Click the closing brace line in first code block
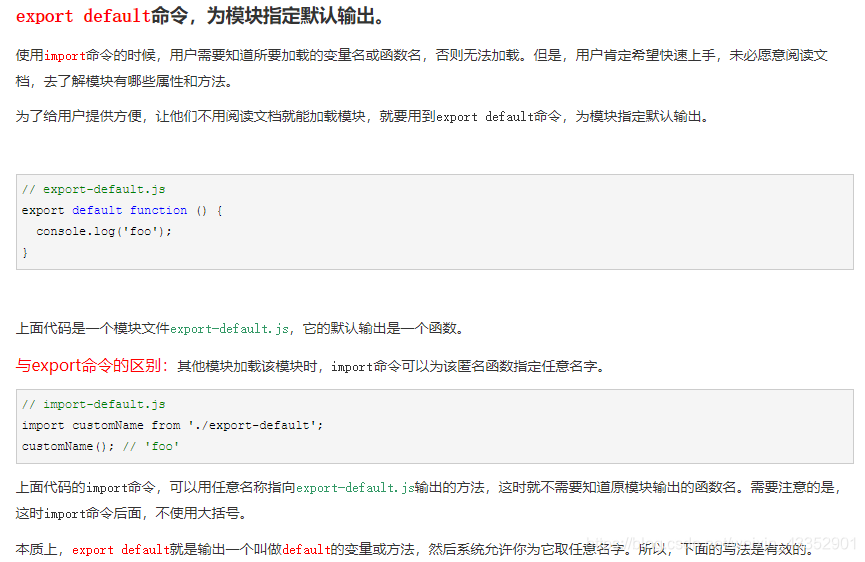Viewport: 865px width, 562px height. click(25, 253)
